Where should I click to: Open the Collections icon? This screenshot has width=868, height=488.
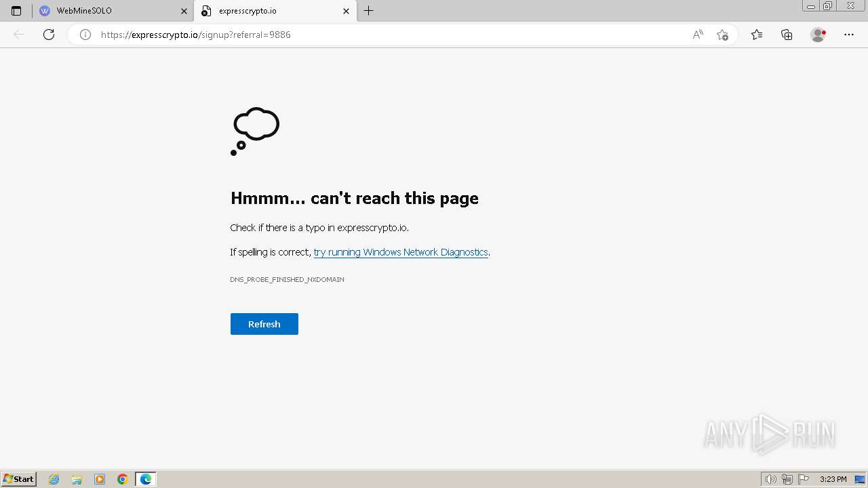[x=787, y=35]
